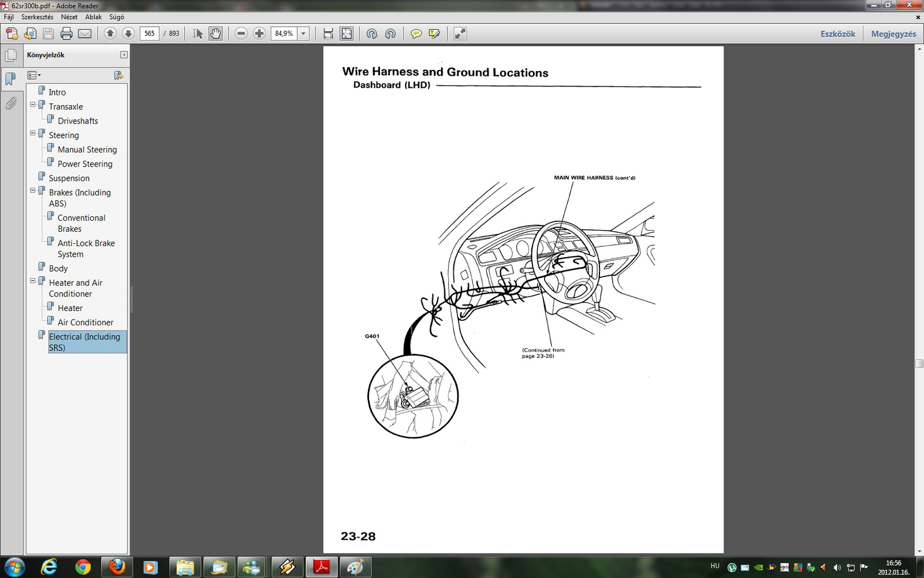The width and height of the screenshot is (924, 578).
Task: Click the convert/export file toolbar icon
Action: [x=31, y=34]
